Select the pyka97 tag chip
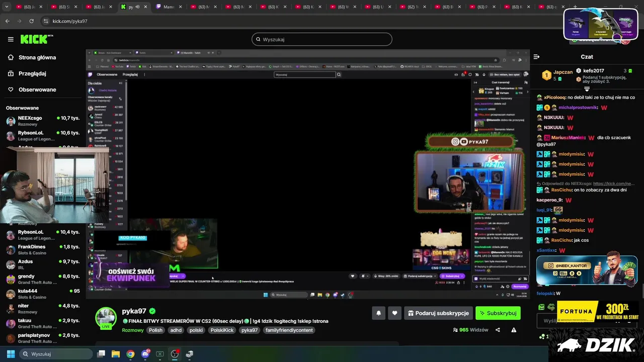The image size is (644, 362). pyautogui.click(x=250, y=330)
